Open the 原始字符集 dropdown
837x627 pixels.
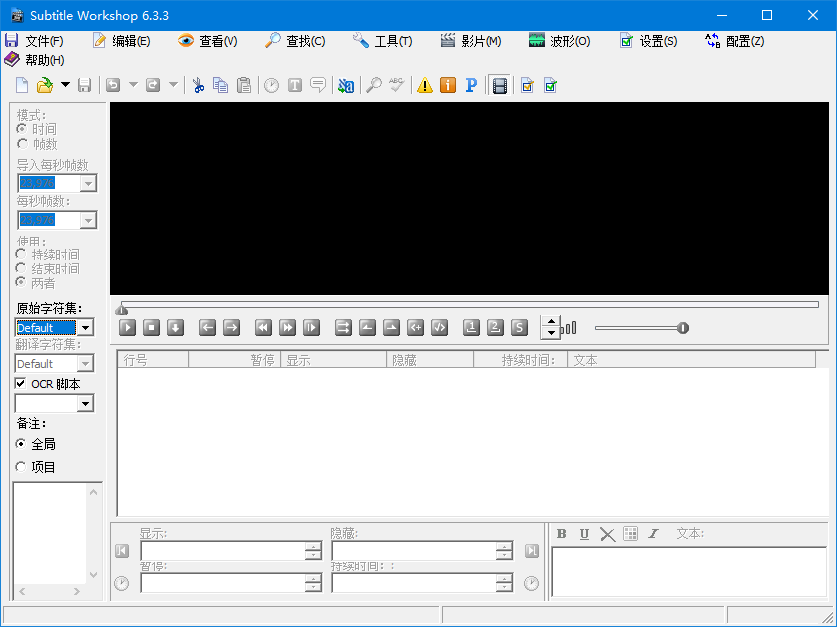tap(84, 327)
